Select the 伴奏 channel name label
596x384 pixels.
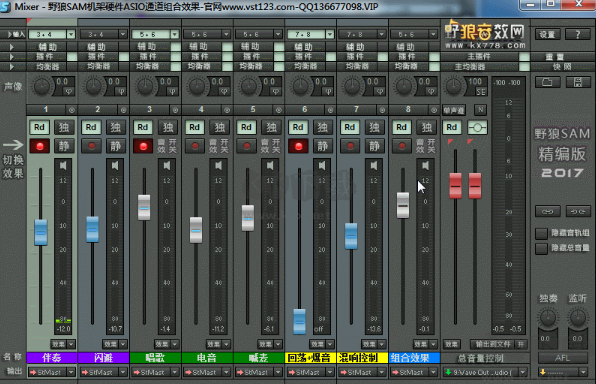coord(52,358)
